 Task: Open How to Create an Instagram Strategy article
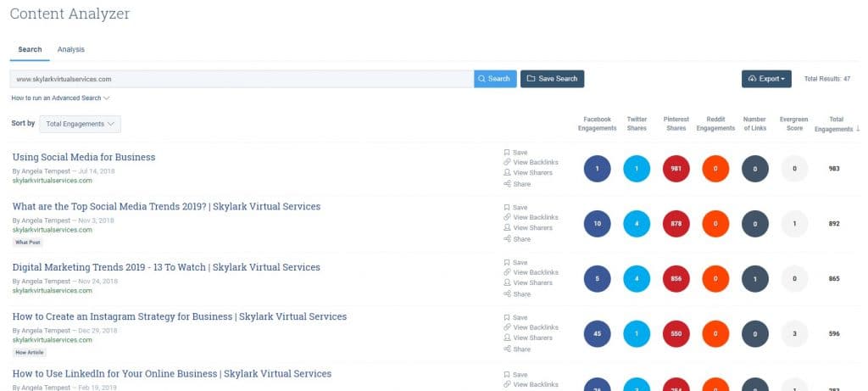180,317
